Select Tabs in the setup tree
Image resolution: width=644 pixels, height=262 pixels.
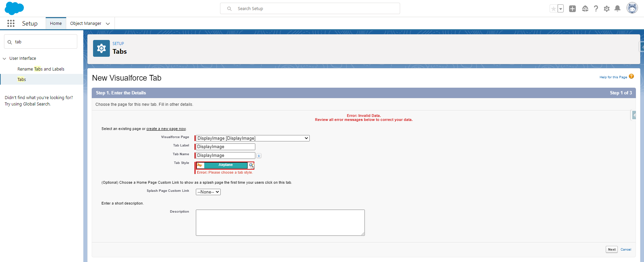tap(22, 79)
